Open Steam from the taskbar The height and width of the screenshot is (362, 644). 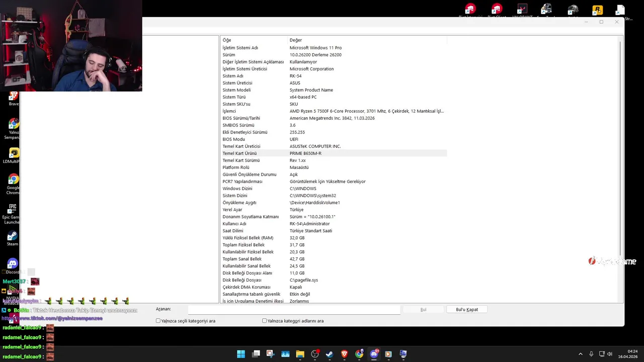(x=330, y=354)
